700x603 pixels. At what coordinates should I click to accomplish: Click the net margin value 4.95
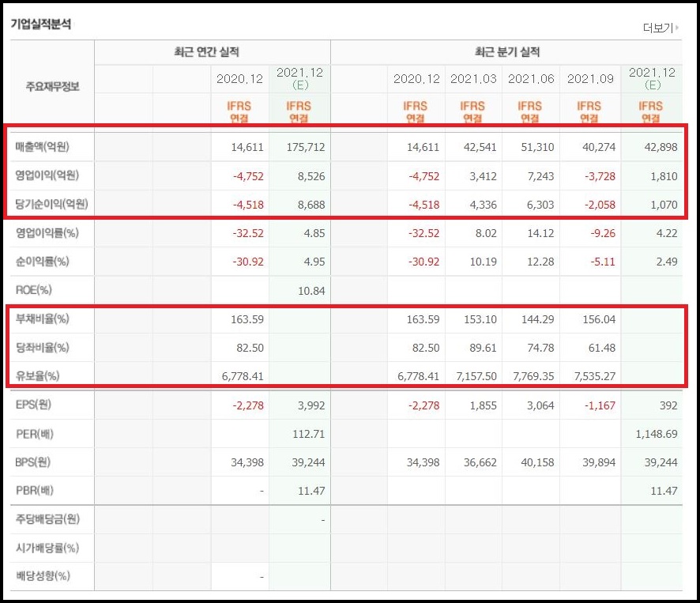point(314,262)
